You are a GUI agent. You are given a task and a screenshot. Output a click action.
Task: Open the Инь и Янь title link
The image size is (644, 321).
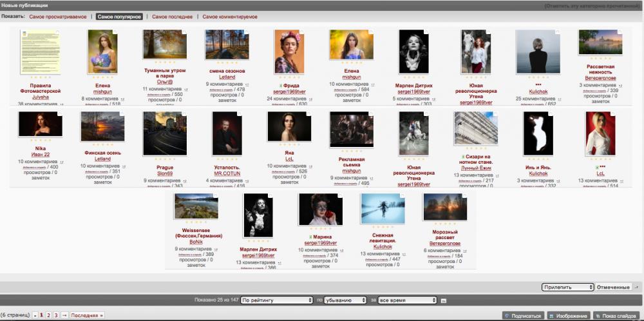[538, 168]
